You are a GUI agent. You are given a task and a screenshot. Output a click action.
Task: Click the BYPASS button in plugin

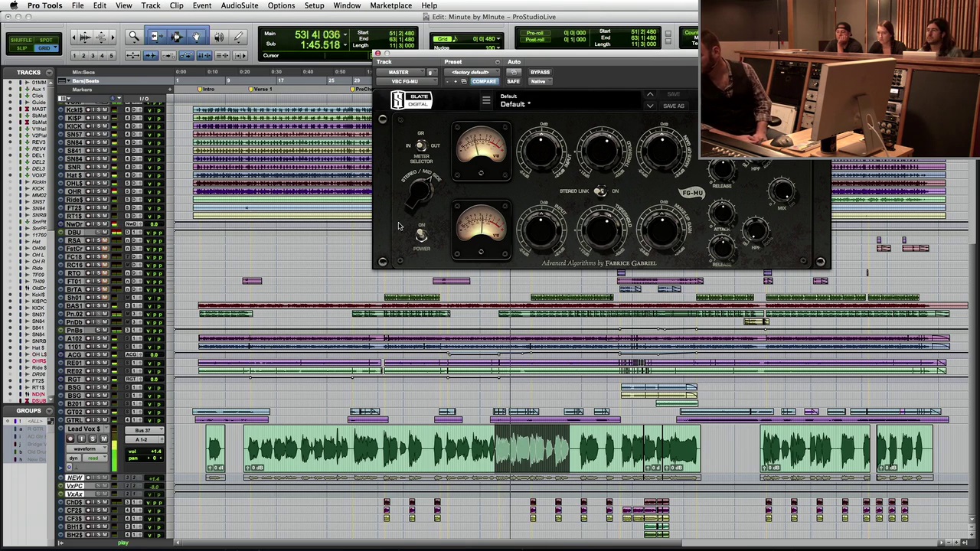(x=540, y=72)
